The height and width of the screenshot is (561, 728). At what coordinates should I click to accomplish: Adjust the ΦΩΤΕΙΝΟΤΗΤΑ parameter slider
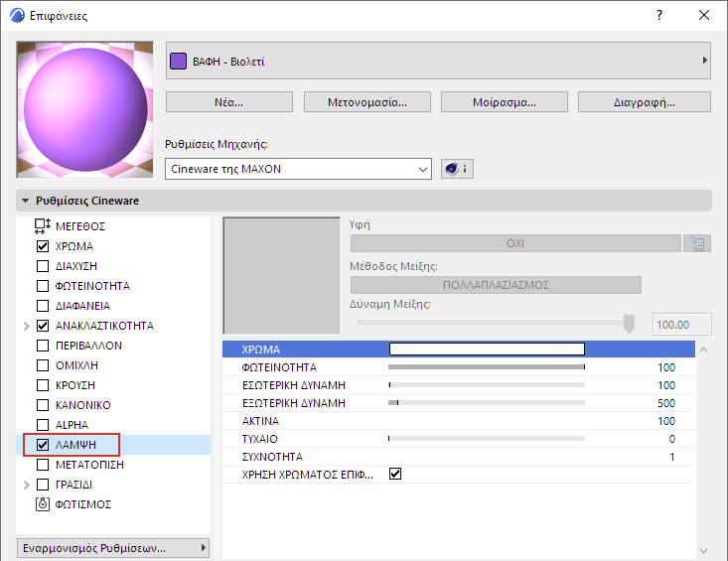(487, 366)
